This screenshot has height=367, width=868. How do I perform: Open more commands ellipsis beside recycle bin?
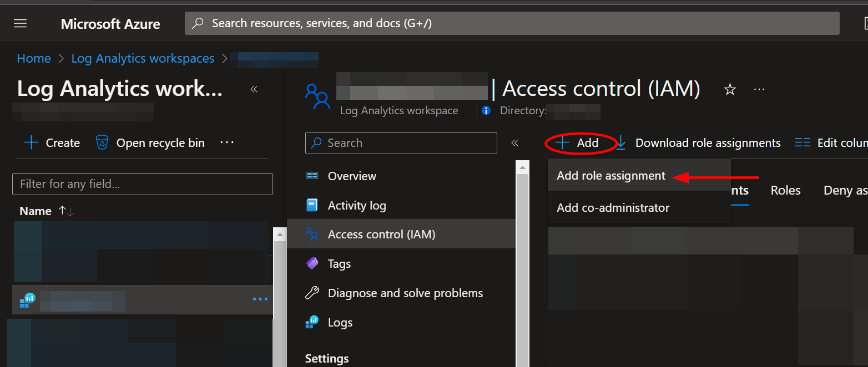(x=227, y=142)
